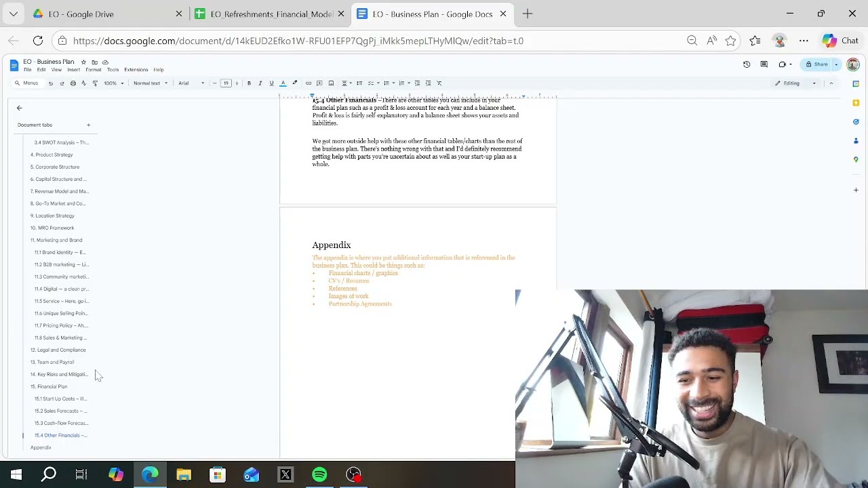Screen dimensions: 868x488
Task: Check the cloud save status icon
Action: (105, 62)
